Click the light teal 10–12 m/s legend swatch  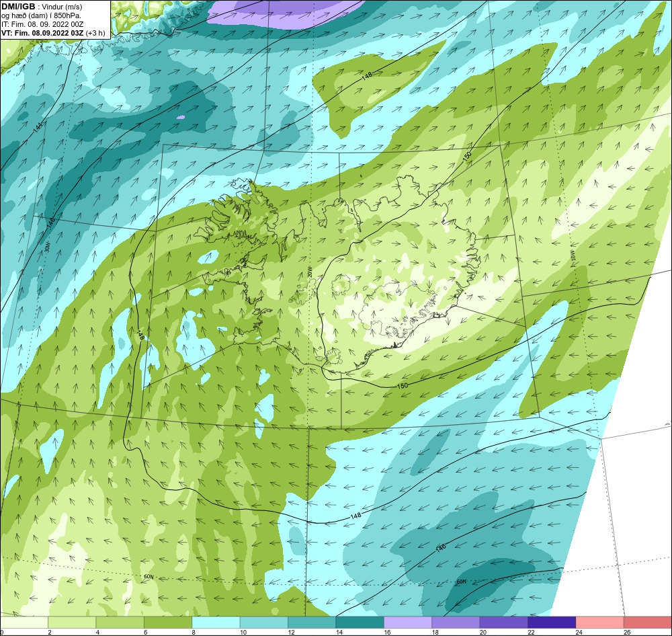(x=264, y=623)
